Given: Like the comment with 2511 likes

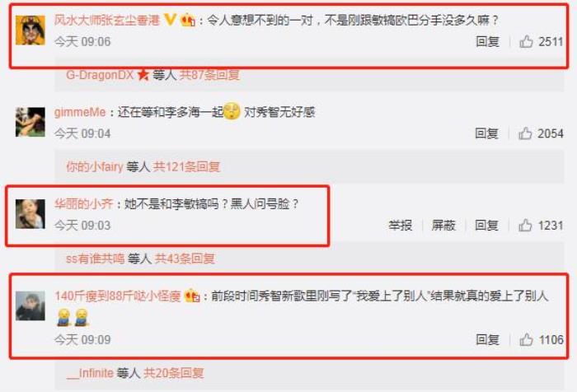Looking at the screenshot, I should tap(526, 41).
